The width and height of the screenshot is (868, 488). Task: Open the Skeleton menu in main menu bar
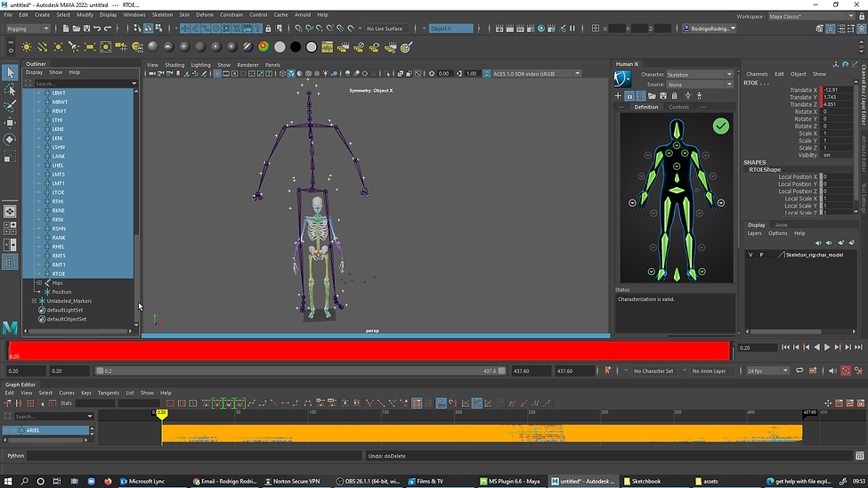click(162, 15)
